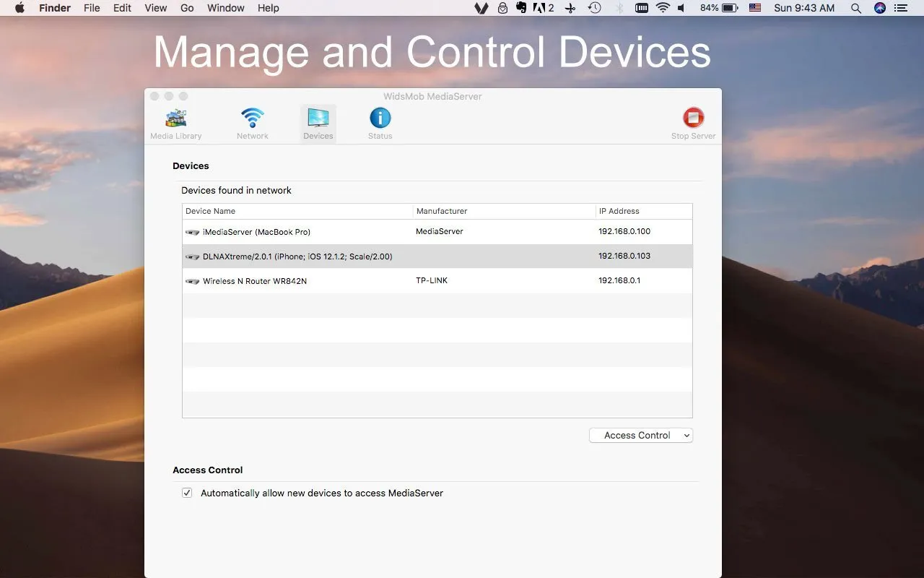Image resolution: width=924 pixels, height=578 pixels.
Task: Click the Spotlight search magnifier icon
Action: pyautogui.click(x=855, y=8)
